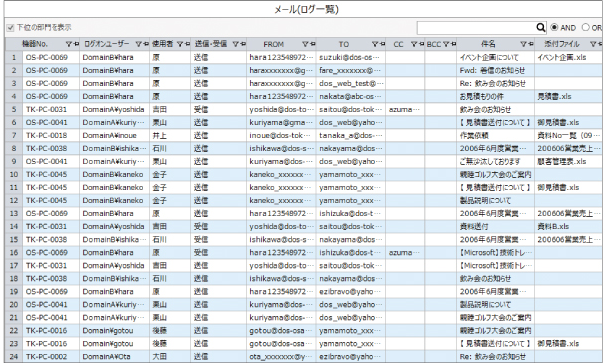The height and width of the screenshot is (363, 605).
Task: Click OS-PC-0041 in row 20
Action: (46, 305)
